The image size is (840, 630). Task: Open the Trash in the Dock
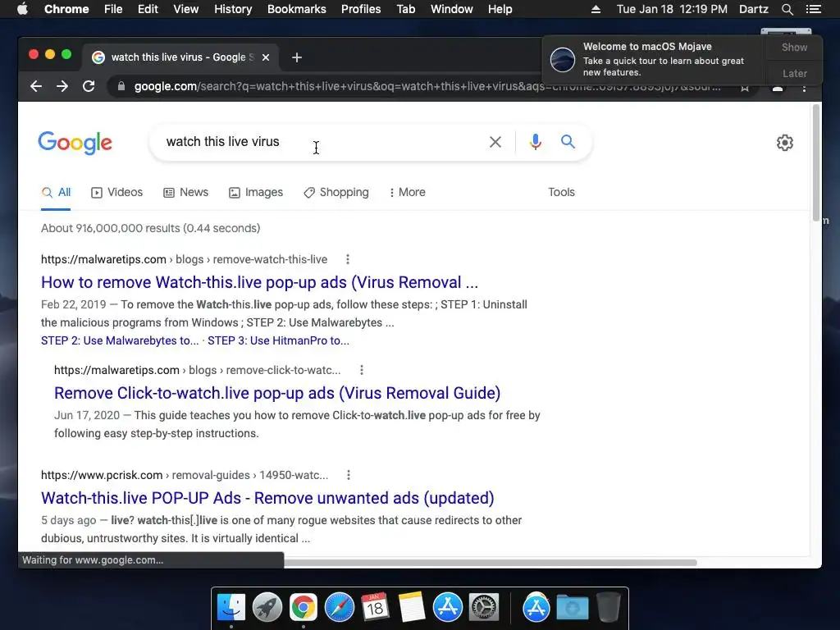[608, 608]
